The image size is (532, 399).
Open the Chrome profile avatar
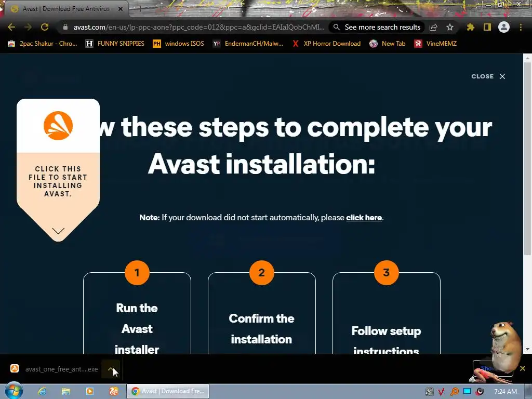coord(504,27)
